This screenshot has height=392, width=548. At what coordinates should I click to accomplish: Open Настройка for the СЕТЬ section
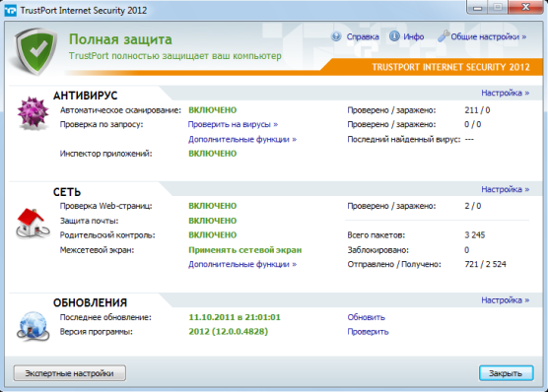coord(505,189)
